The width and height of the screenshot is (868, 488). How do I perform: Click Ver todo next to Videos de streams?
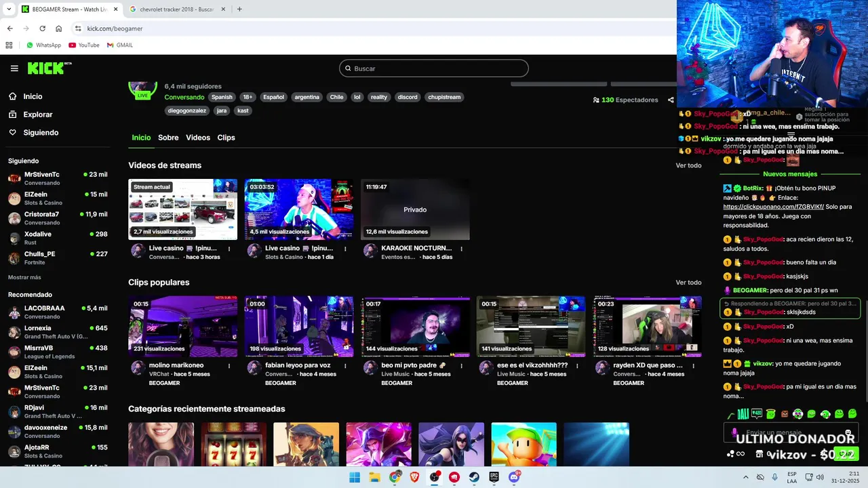(688, 165)
